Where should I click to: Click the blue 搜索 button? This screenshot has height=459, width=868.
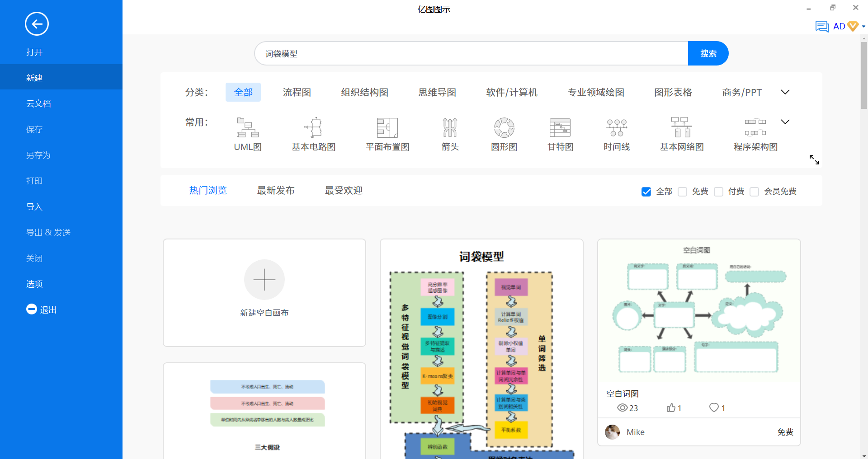708,53
